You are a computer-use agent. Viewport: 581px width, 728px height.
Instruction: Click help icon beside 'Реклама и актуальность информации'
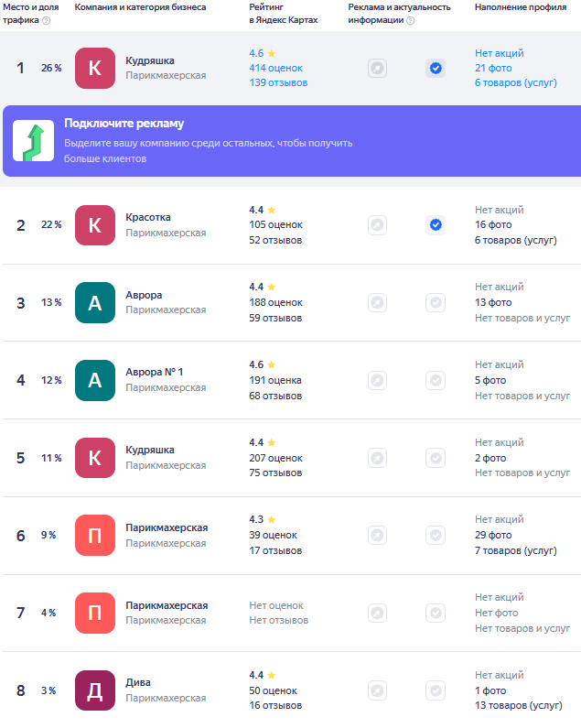[x=410, y=20]
